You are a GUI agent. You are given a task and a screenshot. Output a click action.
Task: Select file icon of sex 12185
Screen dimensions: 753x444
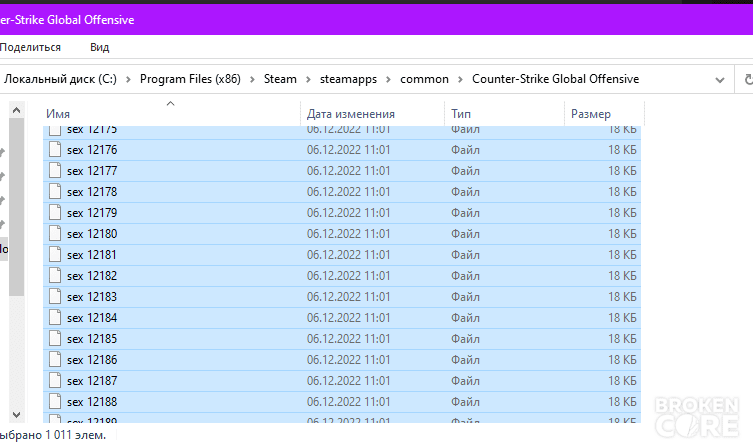point(55,339)
